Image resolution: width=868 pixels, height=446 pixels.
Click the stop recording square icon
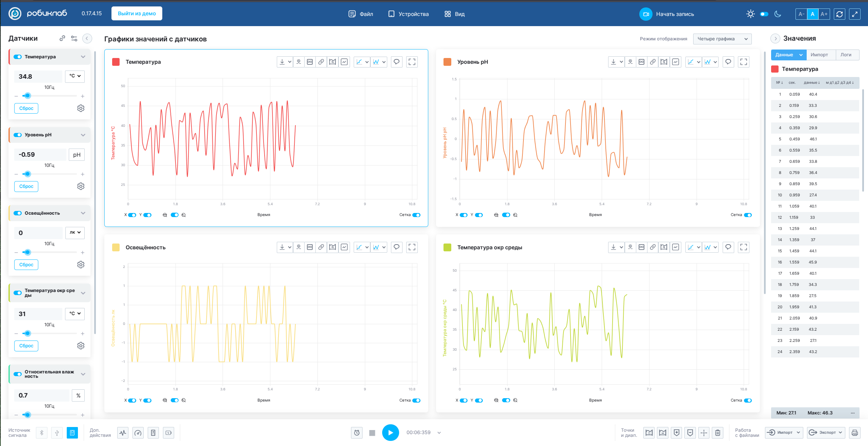coord(372,433)
